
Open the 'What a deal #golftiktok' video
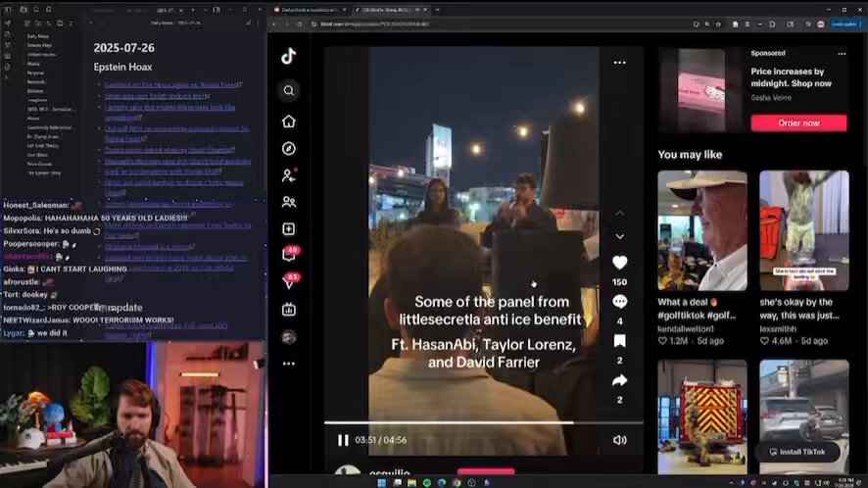pos(701,230)
